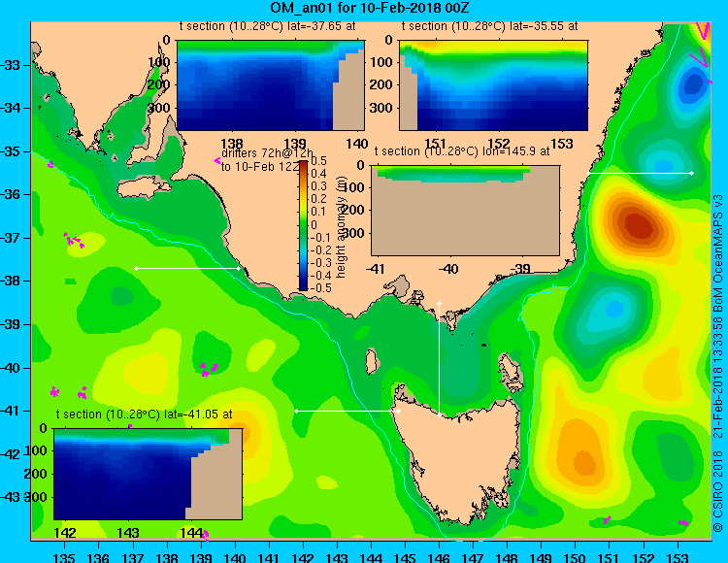Viewport: 728px width, 563px height.
Task: Click the vertical "height anomaly (m)" label
Action: pyautogui.click(x=342, y=227)
